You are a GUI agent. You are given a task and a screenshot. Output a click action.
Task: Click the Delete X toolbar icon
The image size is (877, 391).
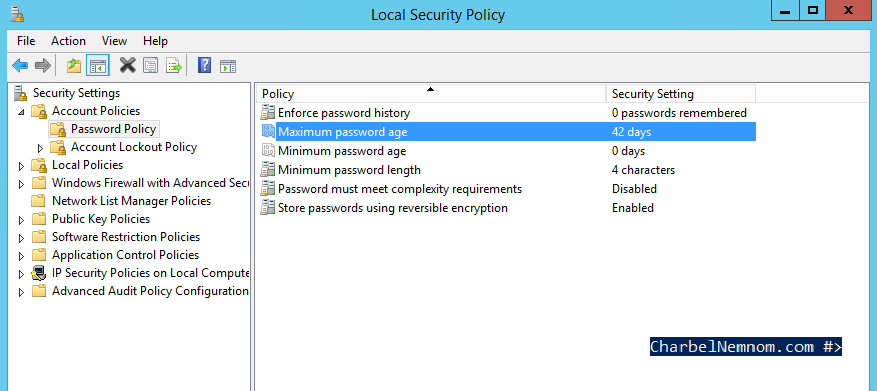pos(128,65)
